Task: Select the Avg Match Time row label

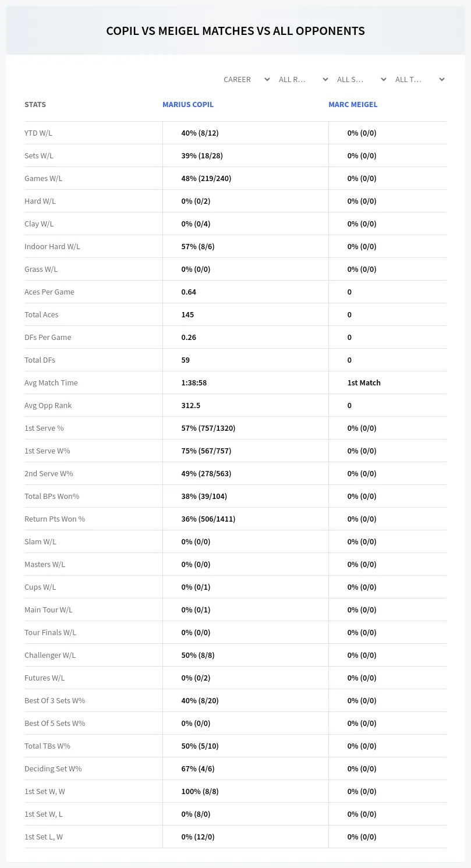Action: pos(51,382)
